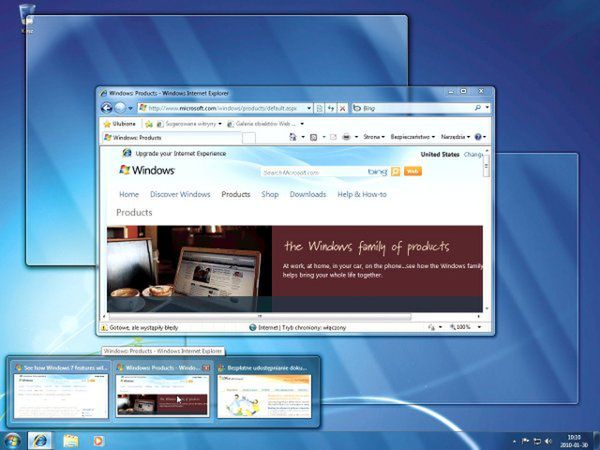Expand the Home button dropdown arrow

(303, 137)
